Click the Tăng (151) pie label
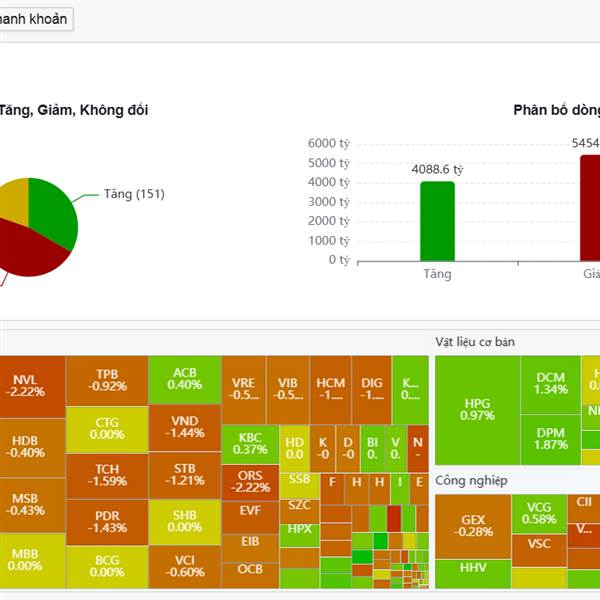 134,194
